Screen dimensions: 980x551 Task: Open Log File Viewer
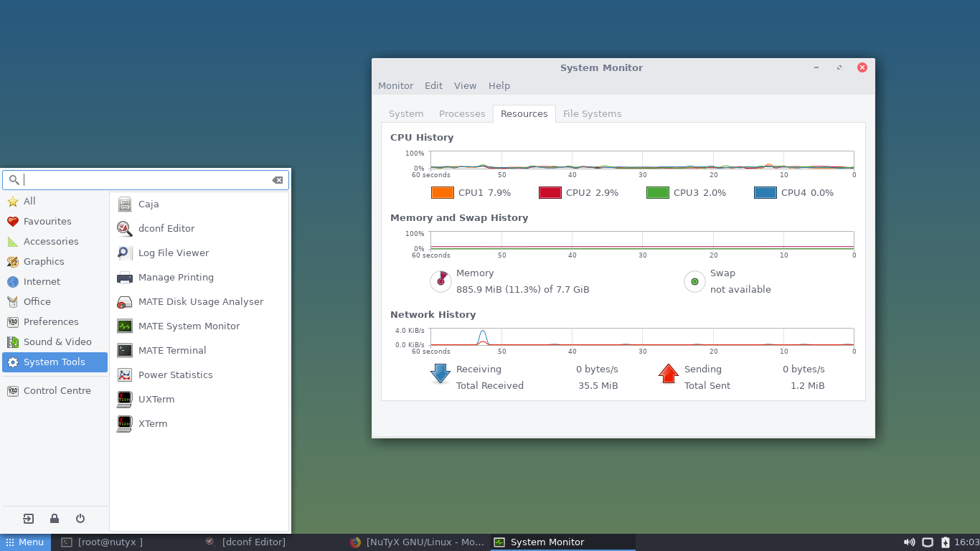point(199,253)
